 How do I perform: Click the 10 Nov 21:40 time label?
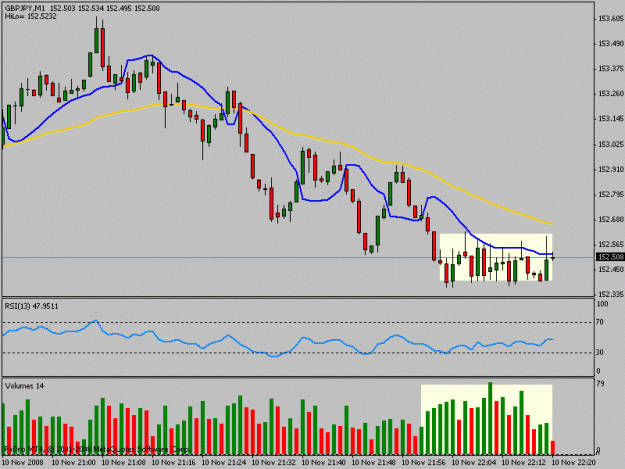323,462
